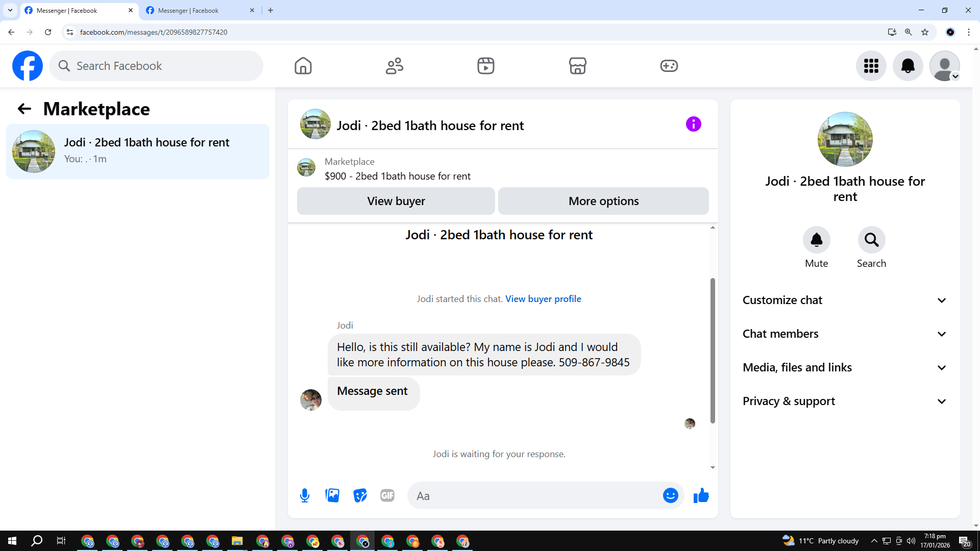
Task: Open the Facebook notifications bell
Action: [x=908, y=66]
